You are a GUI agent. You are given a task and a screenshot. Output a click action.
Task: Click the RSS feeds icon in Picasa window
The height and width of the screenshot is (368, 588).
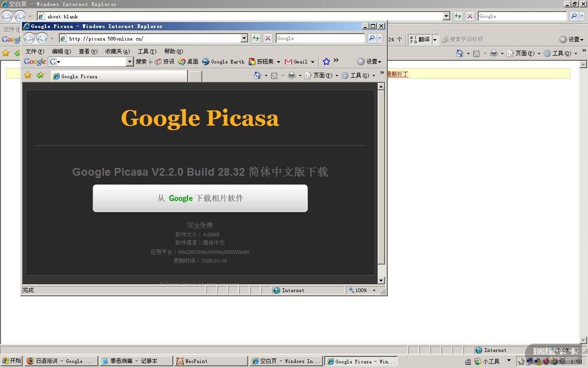274,75
